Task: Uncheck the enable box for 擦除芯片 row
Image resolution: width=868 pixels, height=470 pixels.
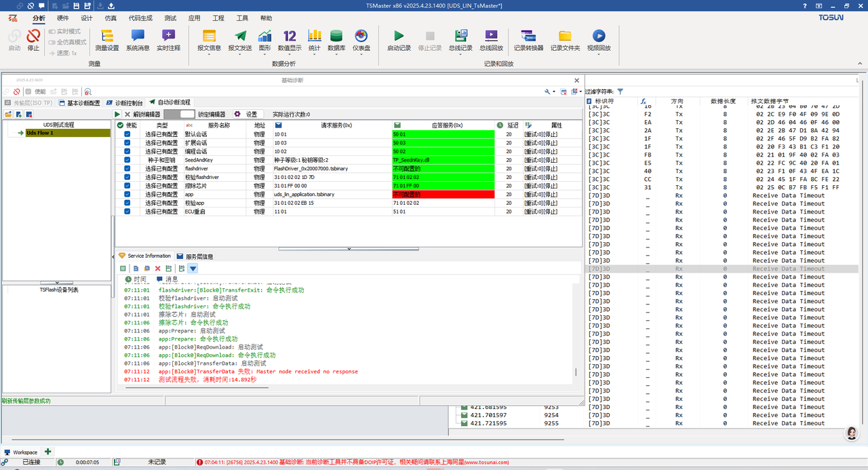Action: click(127, 186)
